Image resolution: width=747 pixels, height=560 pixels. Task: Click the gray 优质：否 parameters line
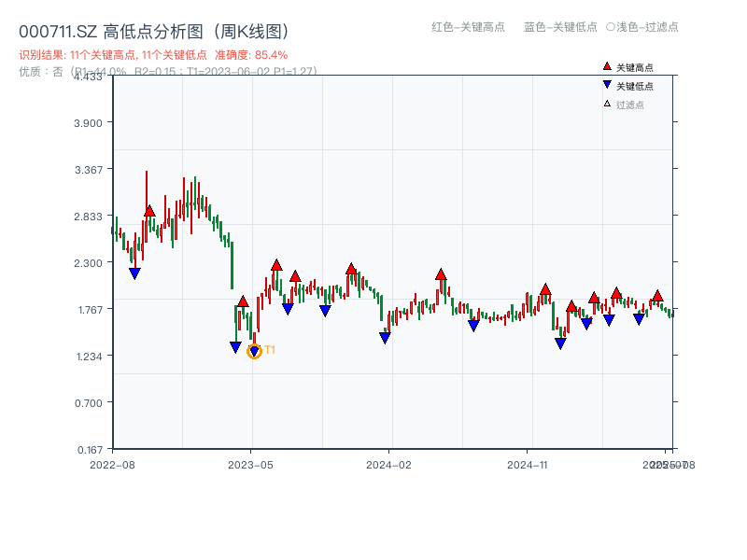(x=168, y=72)
